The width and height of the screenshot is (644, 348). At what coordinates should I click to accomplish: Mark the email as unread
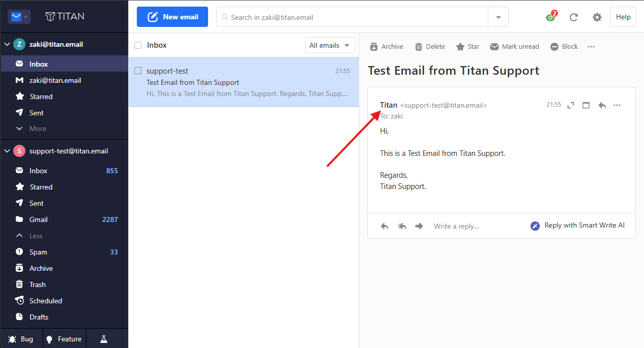coord(514,47)
